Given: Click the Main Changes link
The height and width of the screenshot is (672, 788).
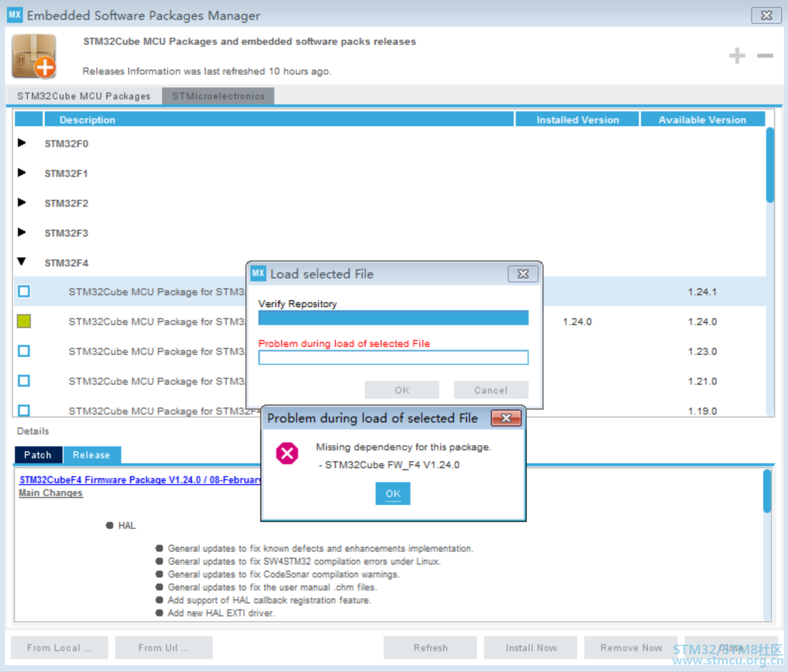Looking at the screenshot, I should 51,493.
